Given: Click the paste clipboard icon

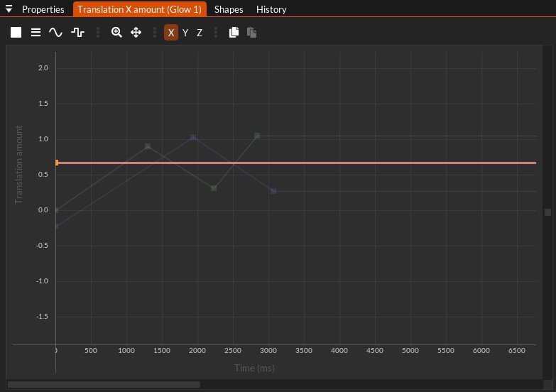Looking at the screenshot, I should (252, 32).
